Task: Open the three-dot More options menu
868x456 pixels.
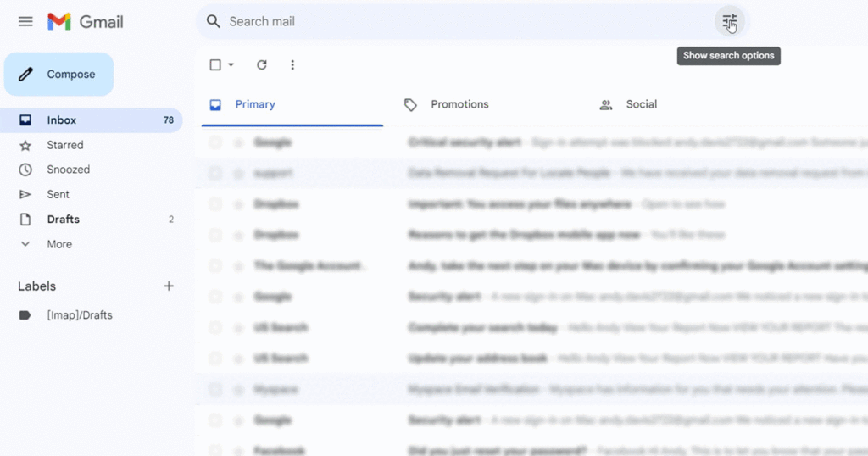Action: pos(292,64)
